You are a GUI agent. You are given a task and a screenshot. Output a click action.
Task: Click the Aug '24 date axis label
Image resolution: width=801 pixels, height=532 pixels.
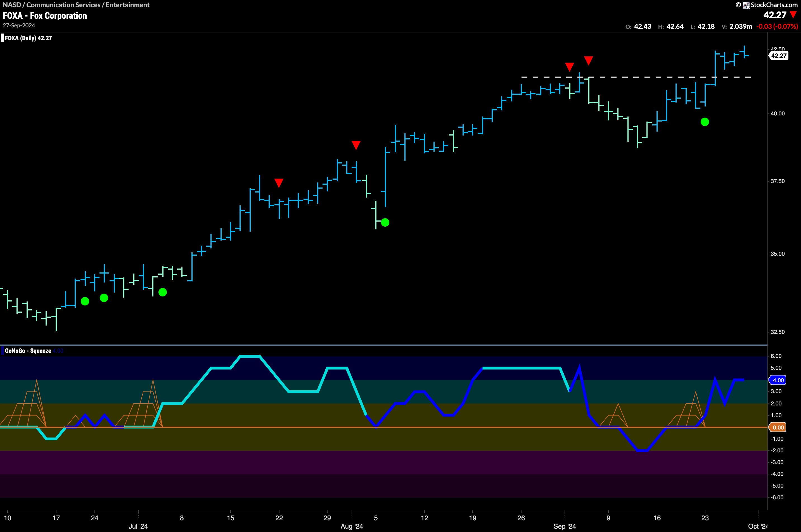coord(352,526)
